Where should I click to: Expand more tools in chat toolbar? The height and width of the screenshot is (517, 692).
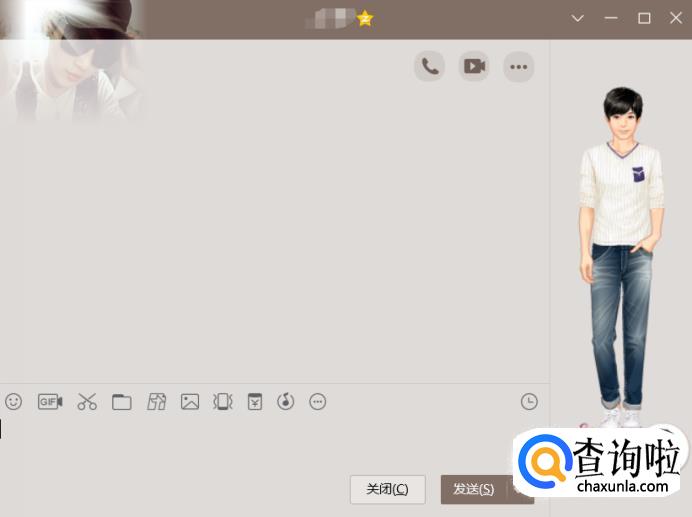[318, 402]
